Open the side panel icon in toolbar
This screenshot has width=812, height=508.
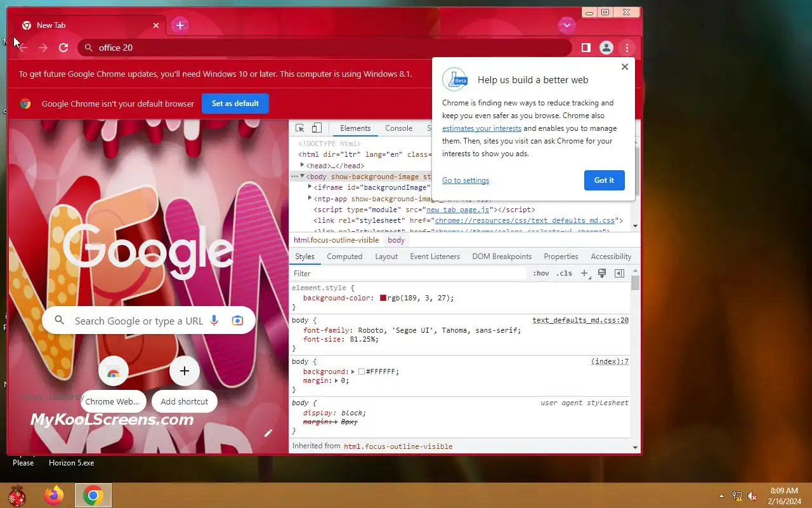(586, 48)
